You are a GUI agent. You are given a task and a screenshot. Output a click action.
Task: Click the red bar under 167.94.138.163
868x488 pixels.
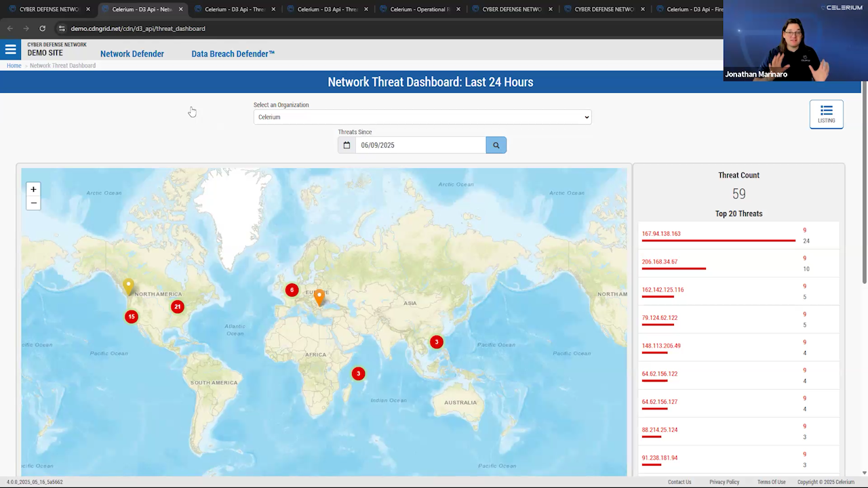[x=719, y=241]
